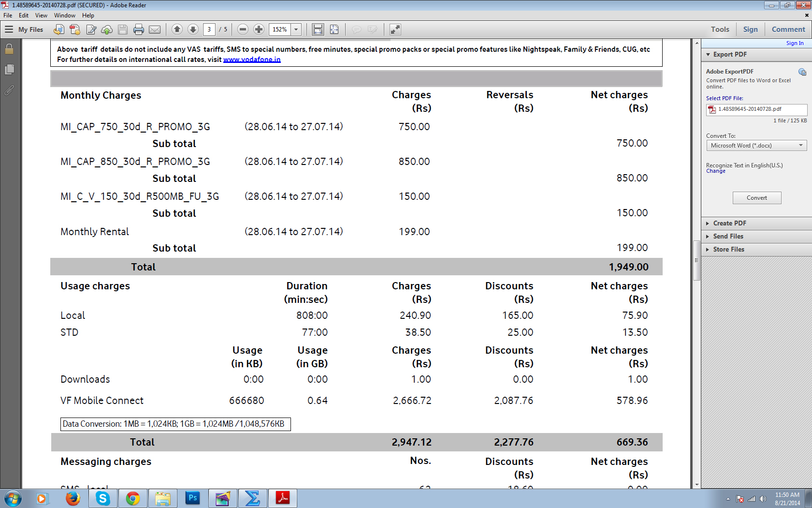Toggle the fit one full page button
812x508 pixels.
coord(334,30)
